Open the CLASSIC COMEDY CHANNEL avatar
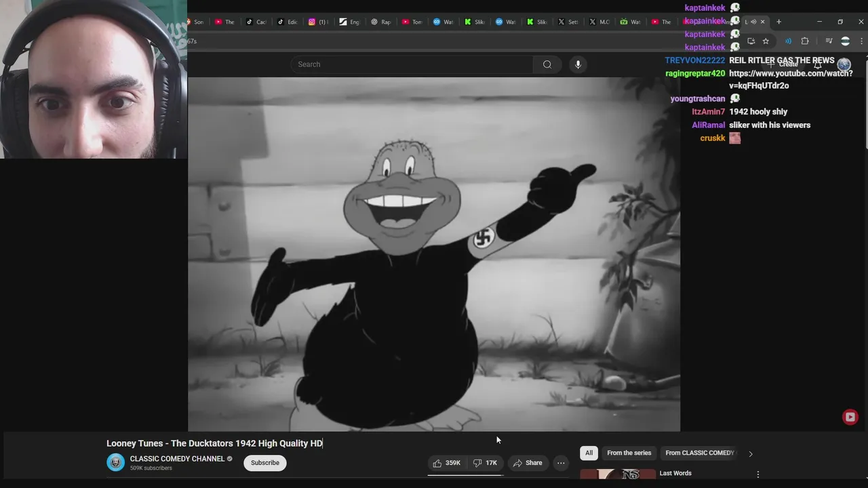This screenshot has width=868, height=488. click(116, 462)
